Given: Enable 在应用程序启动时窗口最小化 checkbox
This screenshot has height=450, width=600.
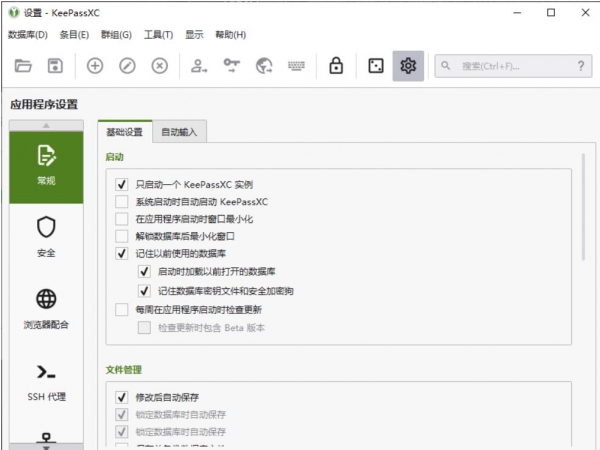Looking at the screenshot, I should (x=122, y=219).
